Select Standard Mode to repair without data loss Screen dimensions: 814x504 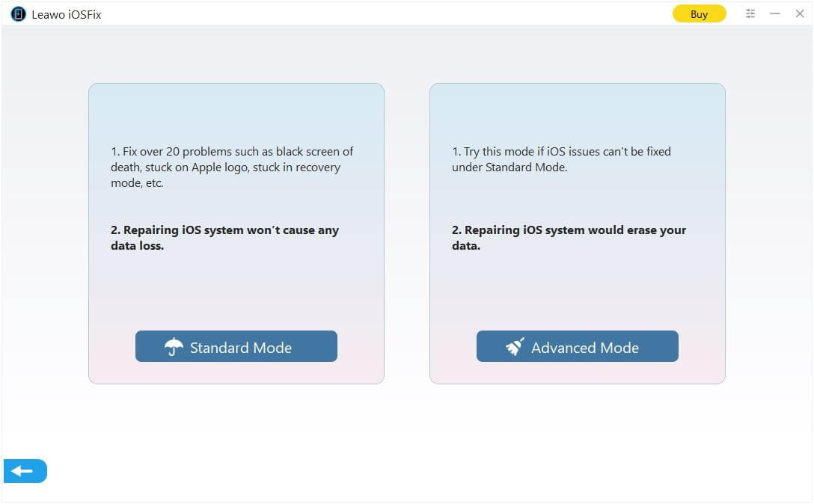[x=236, y=346]
